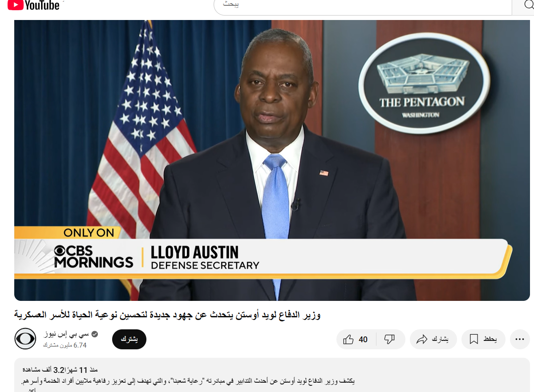Click the يحفظ save label
Screen dimensions: 534x392
coord(489,340)
